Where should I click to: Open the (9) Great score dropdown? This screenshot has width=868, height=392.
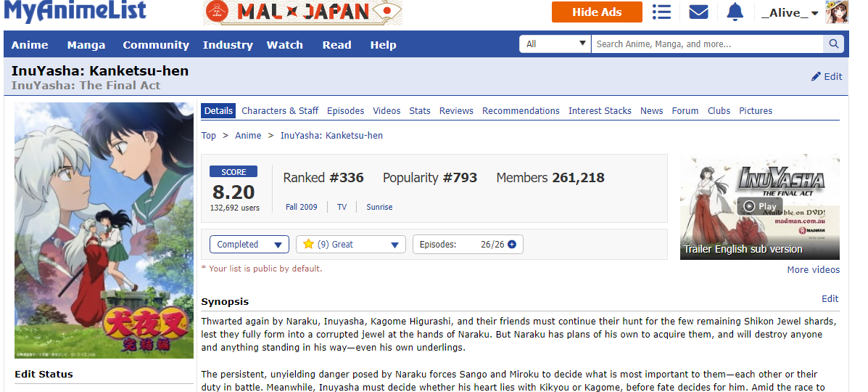351,244
